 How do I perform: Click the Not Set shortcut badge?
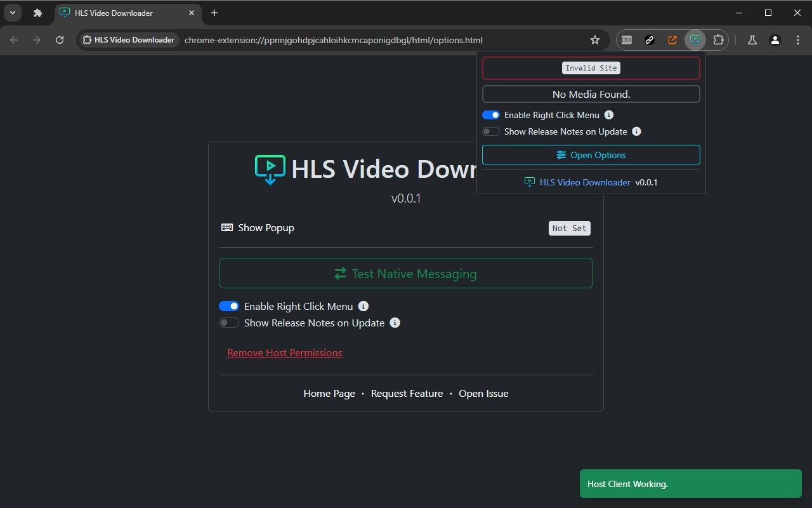pos(569,228)
